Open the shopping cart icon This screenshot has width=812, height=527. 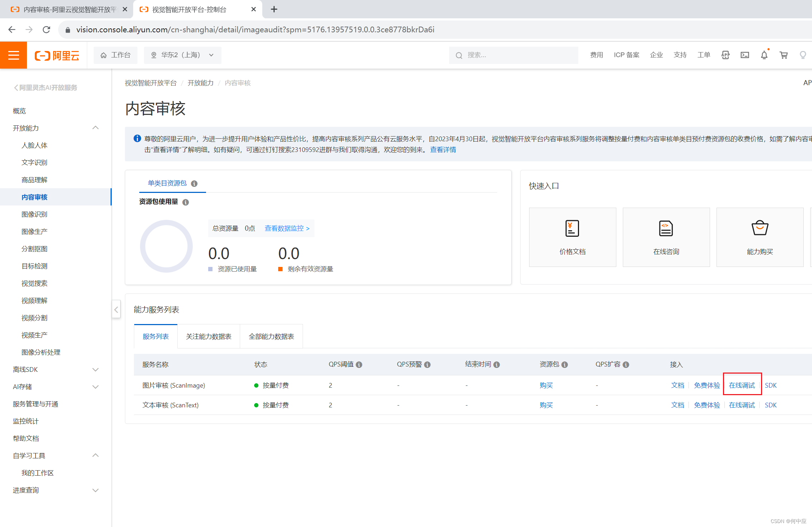click(784, 55)
